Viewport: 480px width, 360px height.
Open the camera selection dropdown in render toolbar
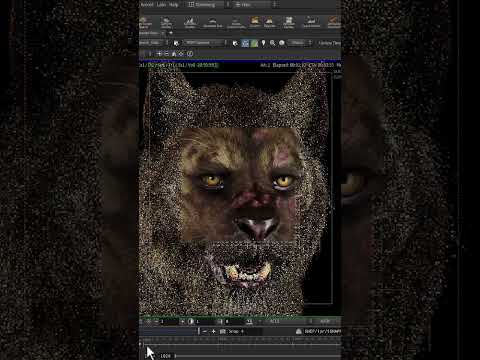click(x=204, y=43)
